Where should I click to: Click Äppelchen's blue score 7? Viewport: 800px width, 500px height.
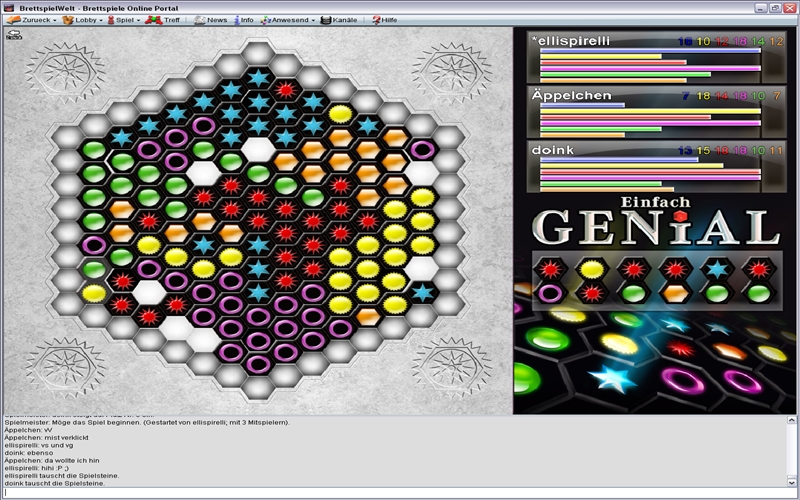(x=686, y=96)
